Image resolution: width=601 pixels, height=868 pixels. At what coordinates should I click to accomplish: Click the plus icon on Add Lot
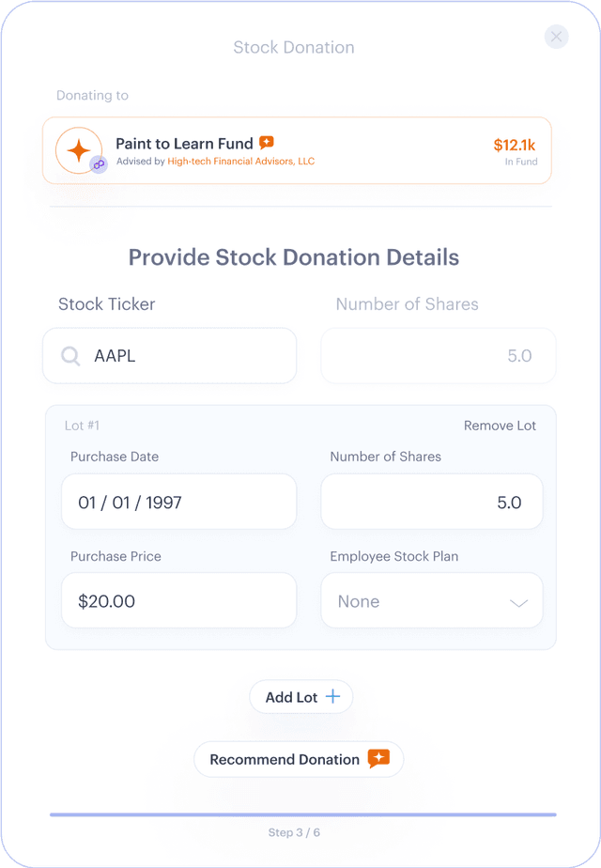[332, 697]
